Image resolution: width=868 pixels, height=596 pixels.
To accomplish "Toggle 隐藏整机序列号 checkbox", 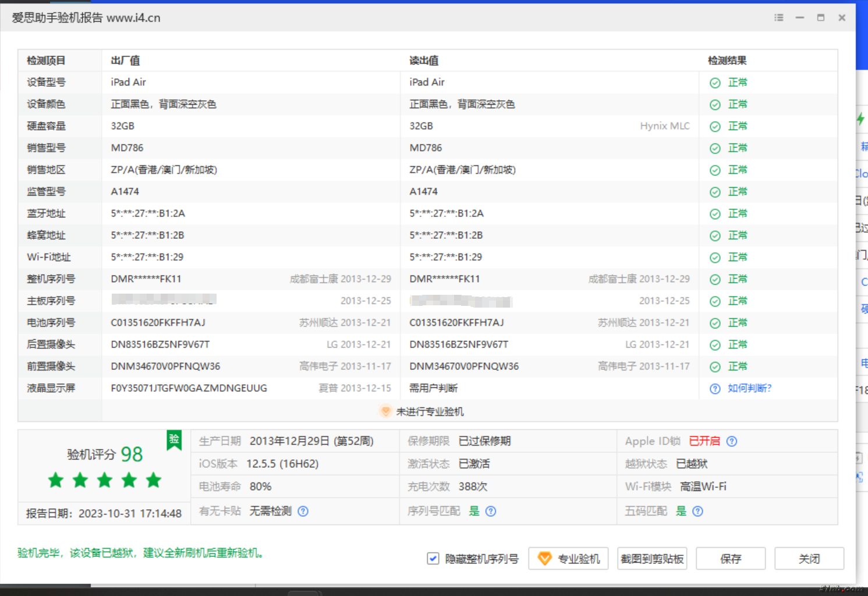I will tap(433, 558).
